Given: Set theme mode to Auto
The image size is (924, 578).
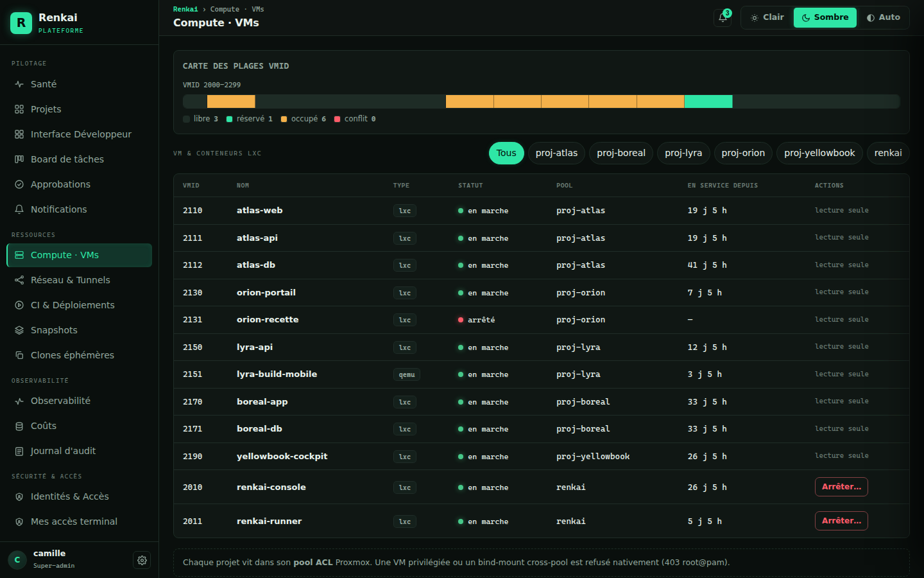Looking at the screenshot, I should coord(884,17).
